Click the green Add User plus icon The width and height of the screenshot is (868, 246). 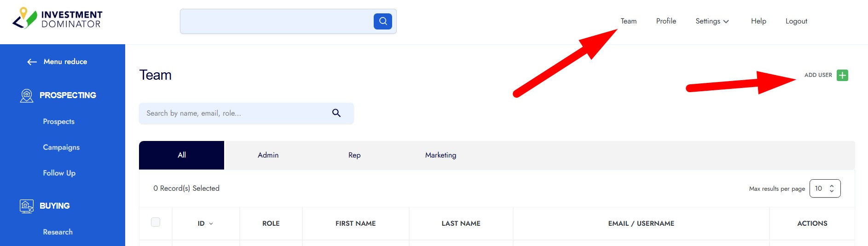pyautogui.click(x=842, y=75)
